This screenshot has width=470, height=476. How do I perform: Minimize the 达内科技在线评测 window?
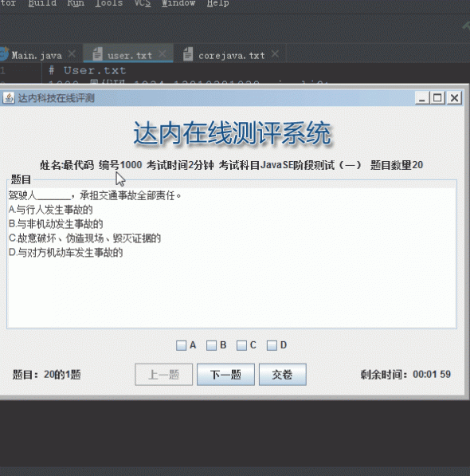(422, 98)
